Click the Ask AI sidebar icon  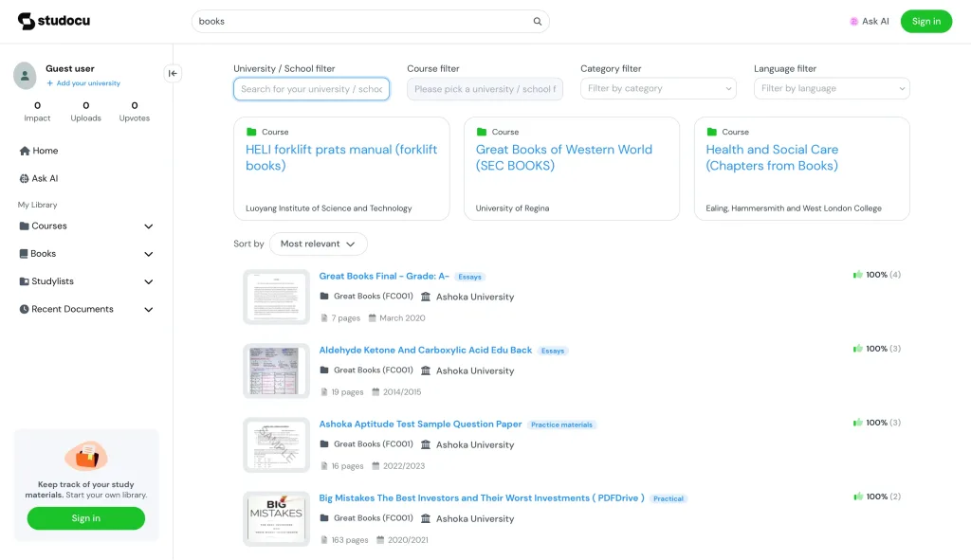[24, 178]
